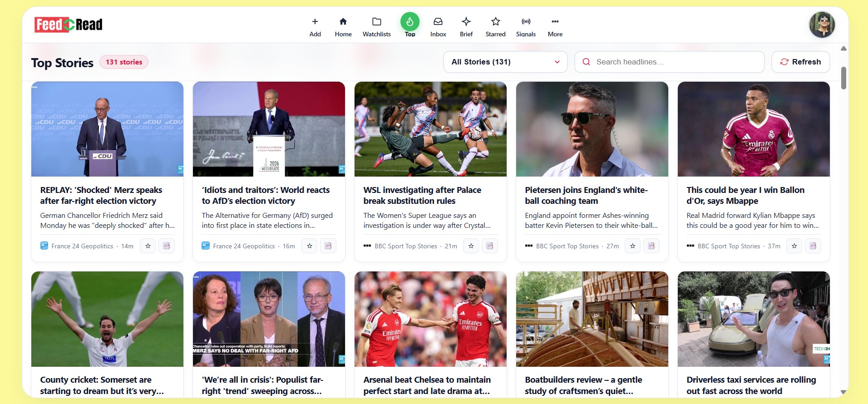
Task: Open the Signals broadcast icon
Action: (526, 21)
